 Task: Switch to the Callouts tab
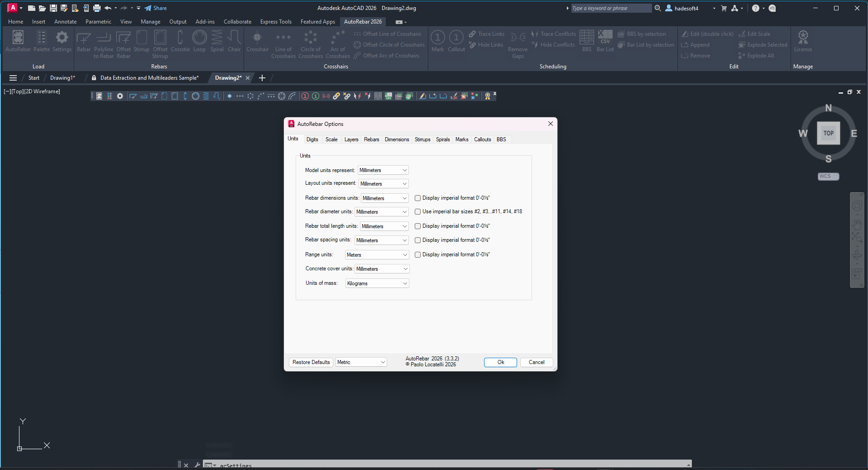(x=482, y=139)
